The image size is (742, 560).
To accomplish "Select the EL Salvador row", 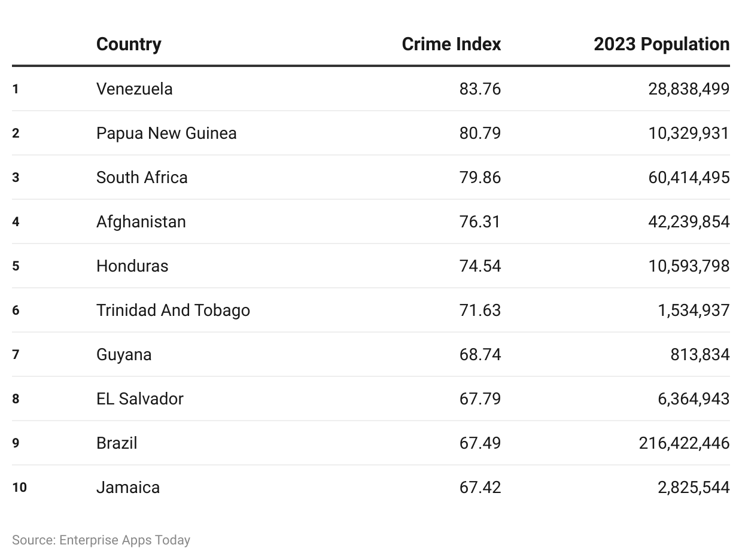I will tap(371, 398).
